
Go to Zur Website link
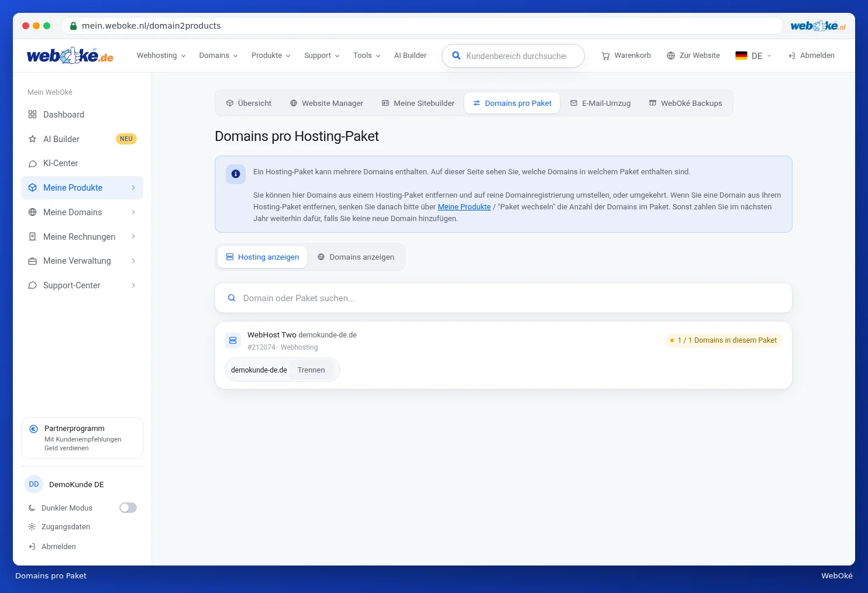(x=693, y=56)
